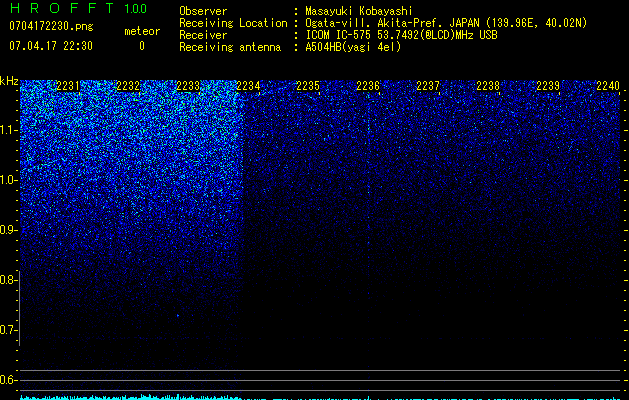Select observer name Masayuki Kobayashi

[359, 11]
